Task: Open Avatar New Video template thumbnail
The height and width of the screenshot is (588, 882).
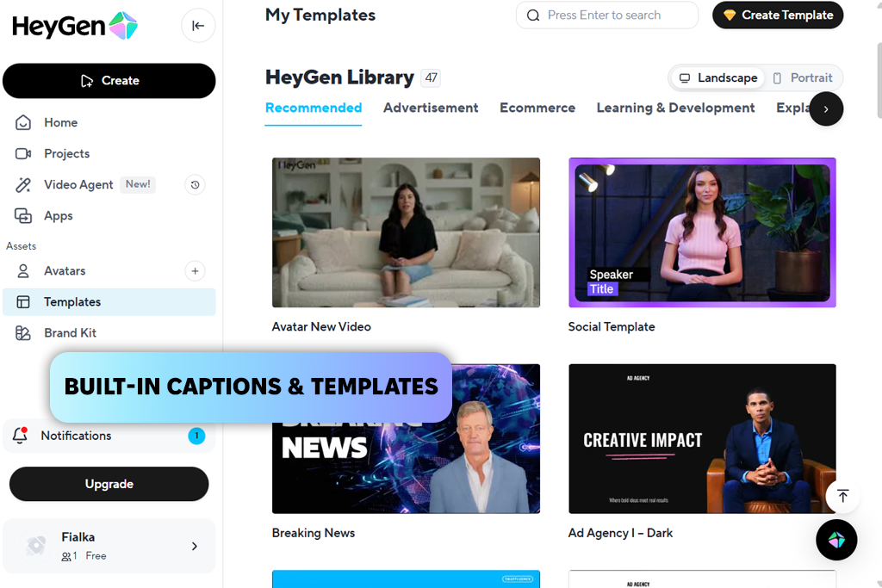Action: coord(406,232)
